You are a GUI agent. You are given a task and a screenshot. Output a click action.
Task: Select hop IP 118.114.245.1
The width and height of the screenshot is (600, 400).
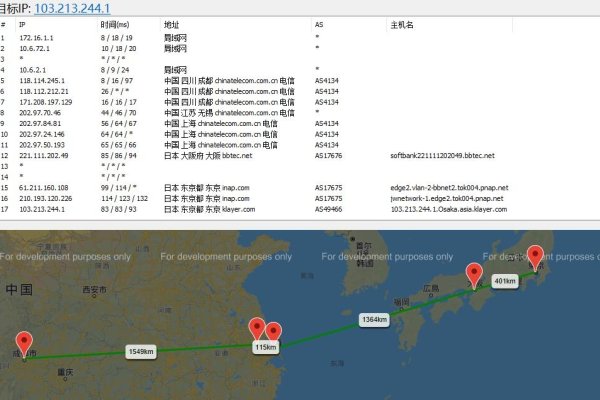pos(42,81)
